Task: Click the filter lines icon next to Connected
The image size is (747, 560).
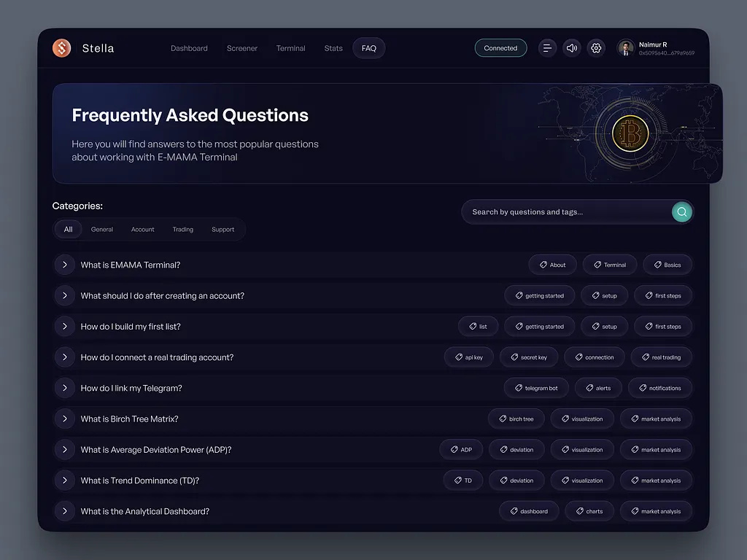Action: pyautogui.click(x=547, y=48)
